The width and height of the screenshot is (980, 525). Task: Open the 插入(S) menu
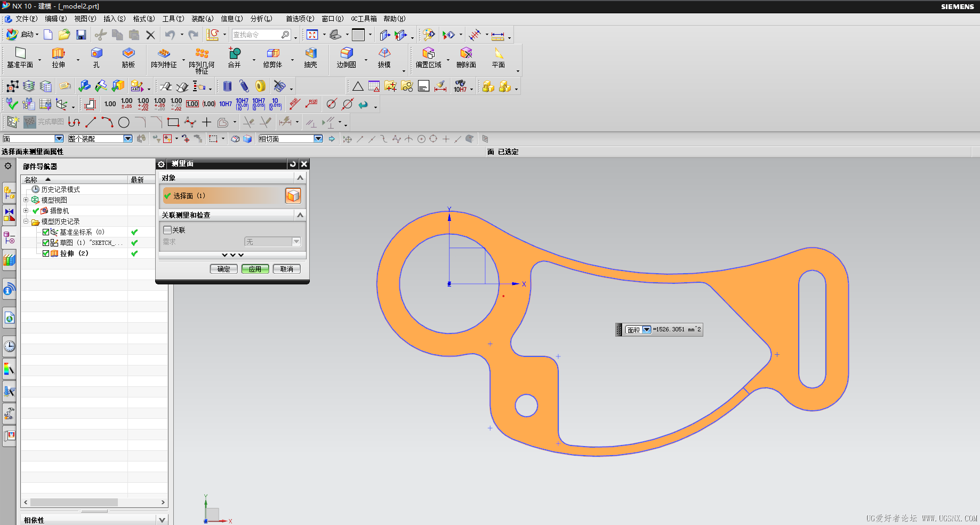pos(114,19)
